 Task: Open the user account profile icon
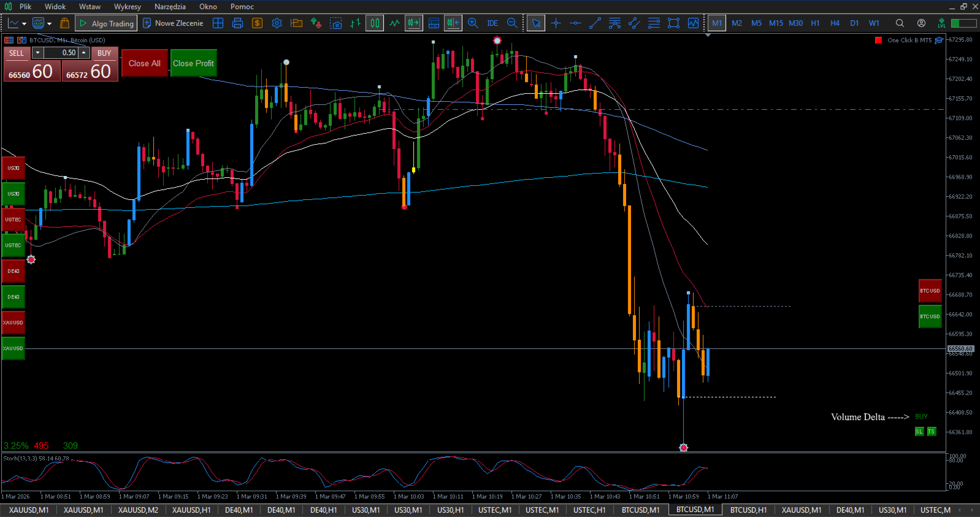(x=921, y=23)
